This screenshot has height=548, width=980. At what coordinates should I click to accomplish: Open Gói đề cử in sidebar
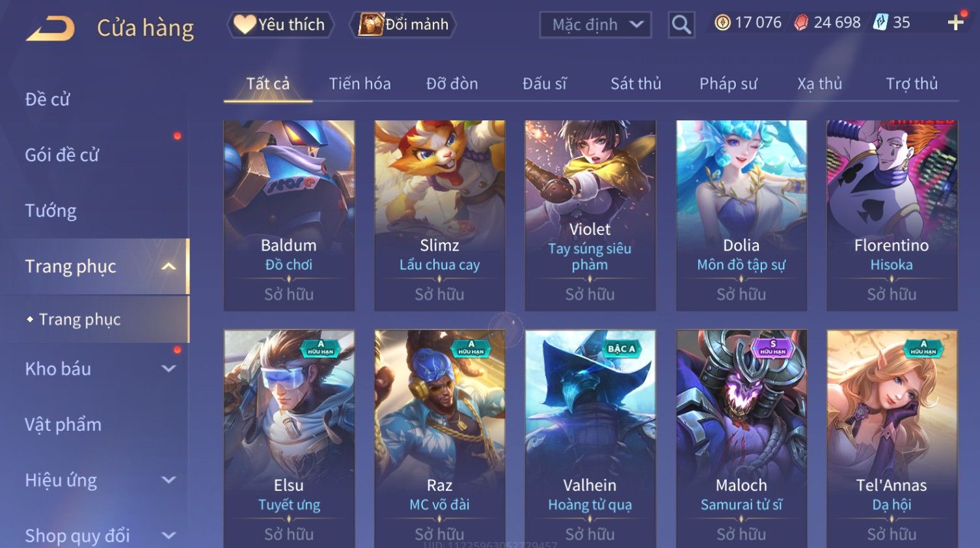tap(62, 155)
